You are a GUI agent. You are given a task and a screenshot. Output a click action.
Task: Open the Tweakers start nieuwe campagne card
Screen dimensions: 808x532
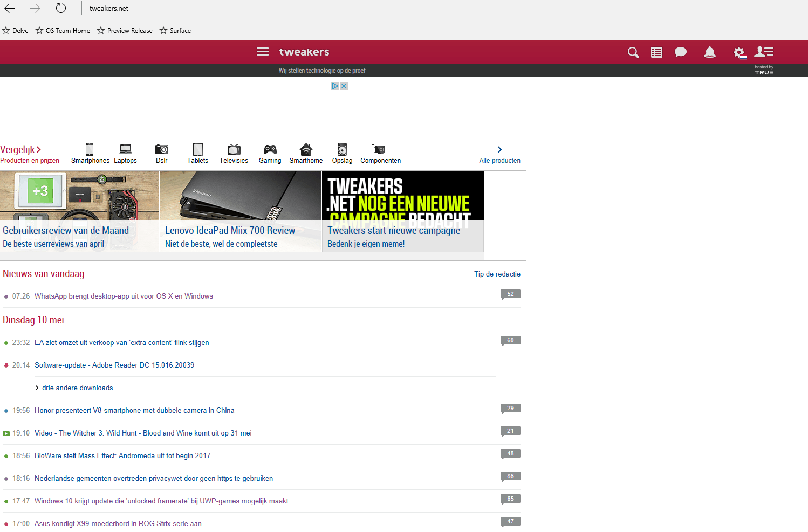403,211
